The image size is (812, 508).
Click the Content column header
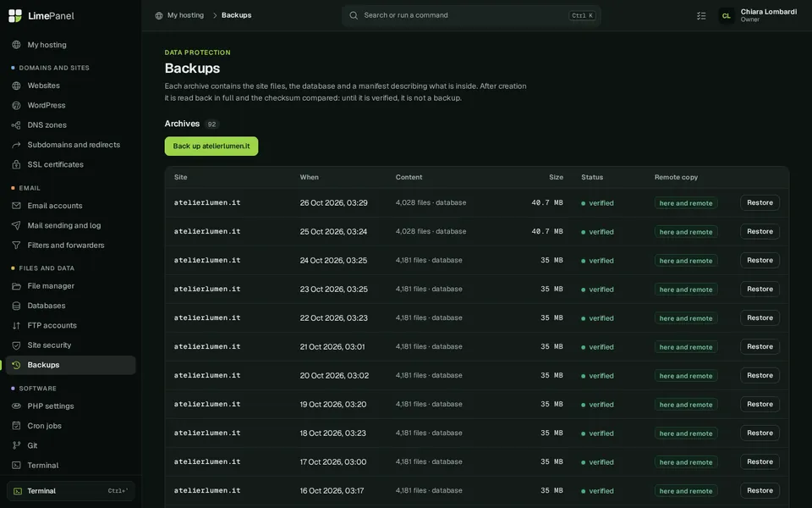pyautogui.click(x=409, y=177)
